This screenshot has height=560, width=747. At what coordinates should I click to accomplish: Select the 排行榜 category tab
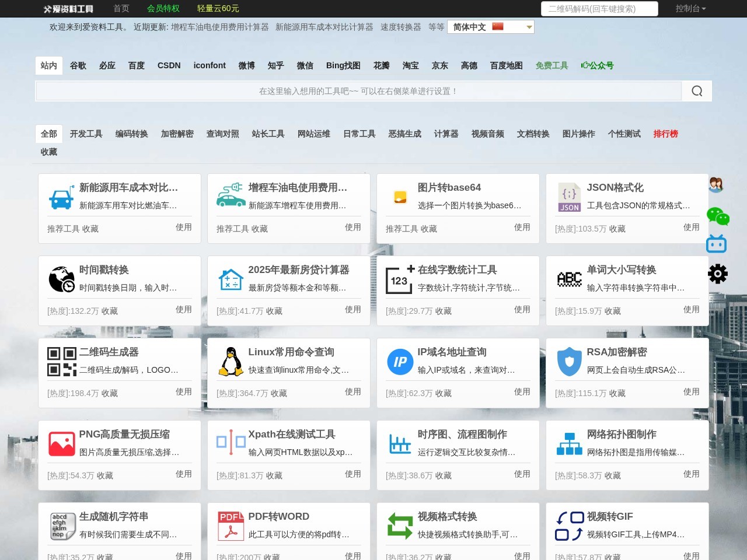(666, 134)
